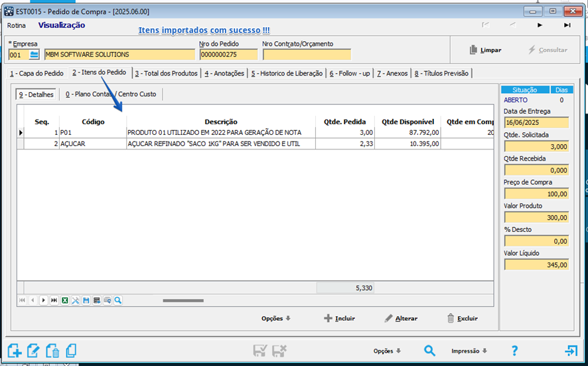Image resolution: width=588 pixels, height=366 pixels.
Task: Open the Empresa folder lookup button
Action: 35,54
